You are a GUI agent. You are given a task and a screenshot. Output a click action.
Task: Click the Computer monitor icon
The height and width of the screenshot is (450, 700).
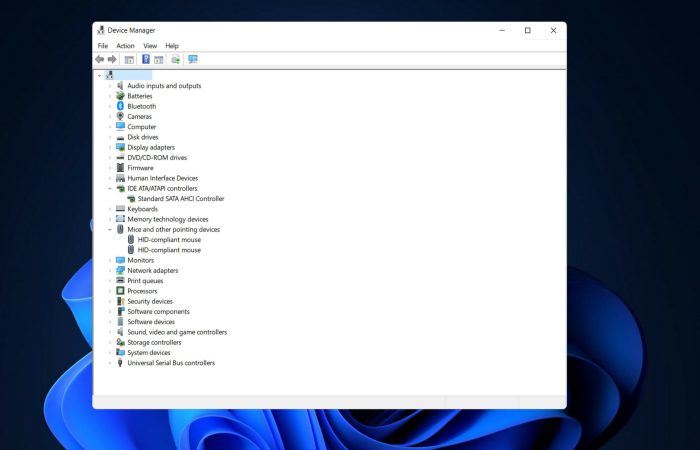click(x=120, y=126)
